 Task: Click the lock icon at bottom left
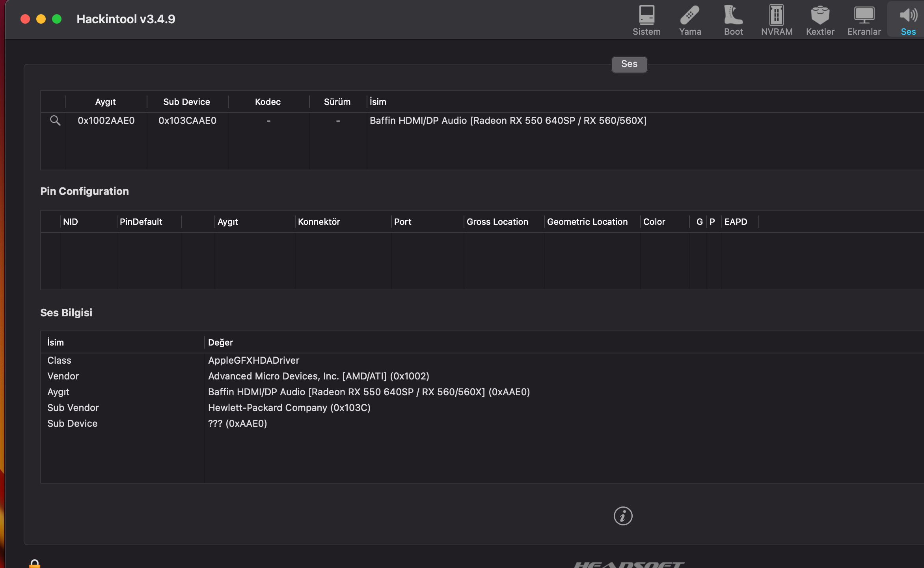click(x=35, y=564)
